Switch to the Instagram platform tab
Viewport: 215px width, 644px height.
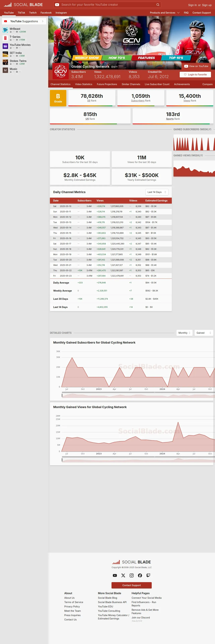tap(61, 13)
